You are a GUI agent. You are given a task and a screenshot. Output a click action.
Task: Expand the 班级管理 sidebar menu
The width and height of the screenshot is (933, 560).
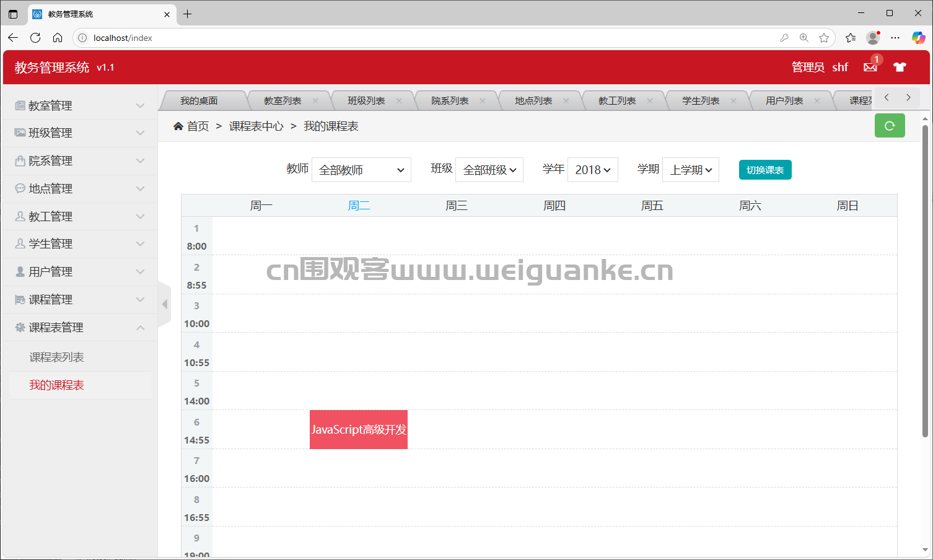[80, 133]
